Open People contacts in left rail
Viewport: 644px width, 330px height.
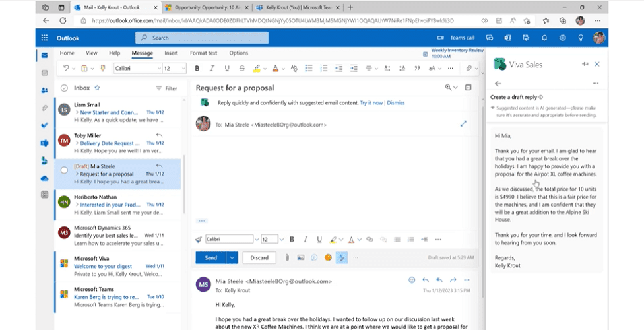44,90
